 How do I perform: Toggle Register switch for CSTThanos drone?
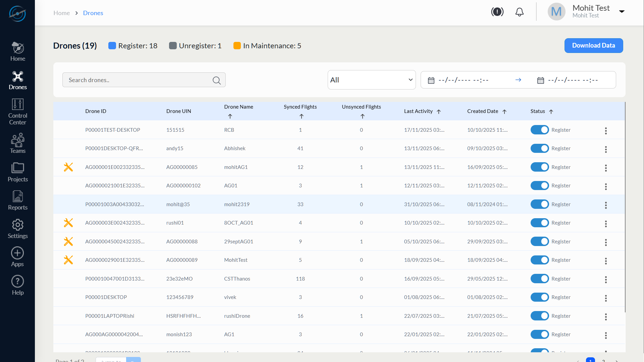(x=539, y=279)
